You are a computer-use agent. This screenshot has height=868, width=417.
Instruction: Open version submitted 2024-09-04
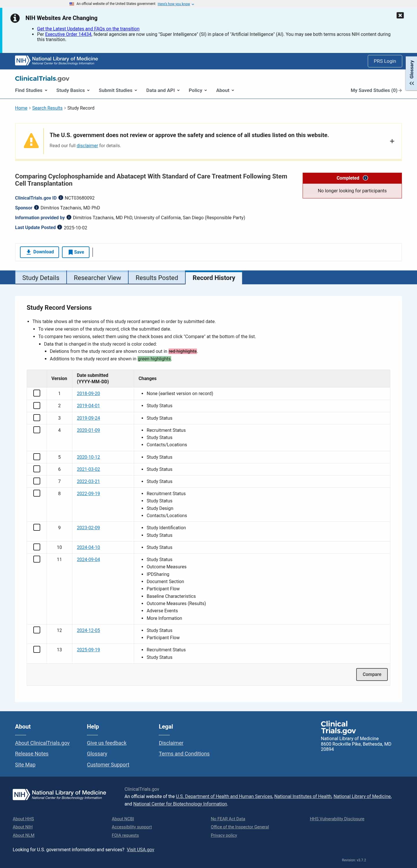pyautogui.click(x=88, y=559)
